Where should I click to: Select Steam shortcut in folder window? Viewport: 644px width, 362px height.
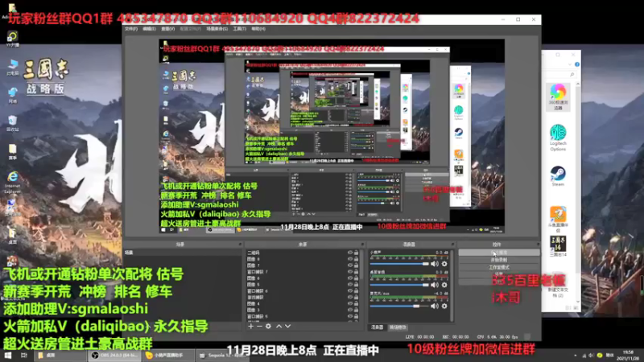click(558, 176)
